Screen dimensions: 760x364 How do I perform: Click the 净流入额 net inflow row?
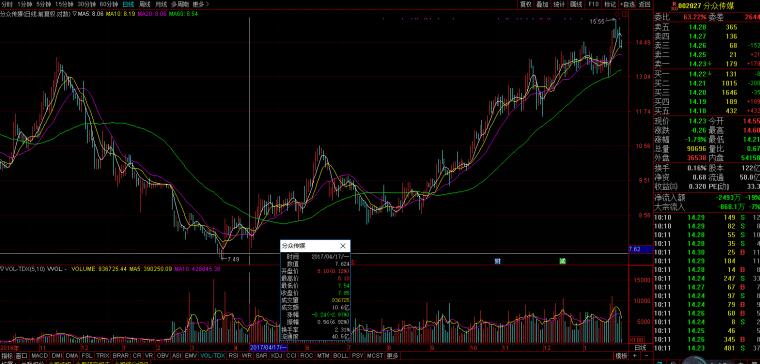click(x=707, y=198)
